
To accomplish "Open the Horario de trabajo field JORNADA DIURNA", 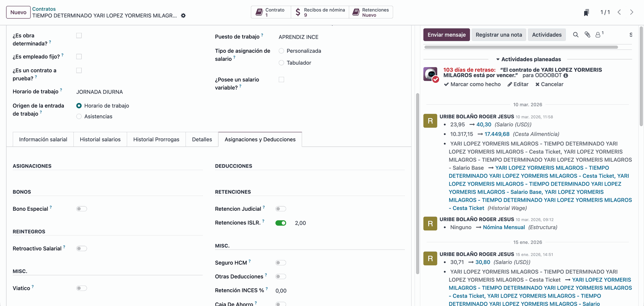I will coord(100,92).
